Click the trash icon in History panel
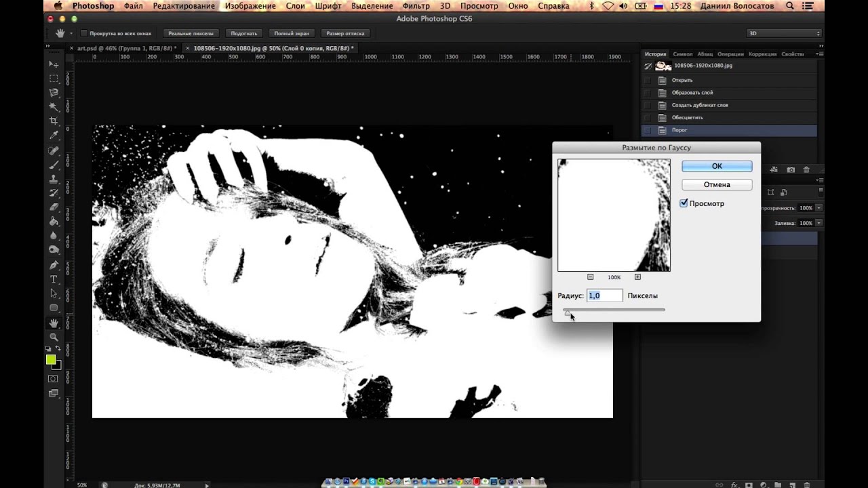 (x=806, y=169)
